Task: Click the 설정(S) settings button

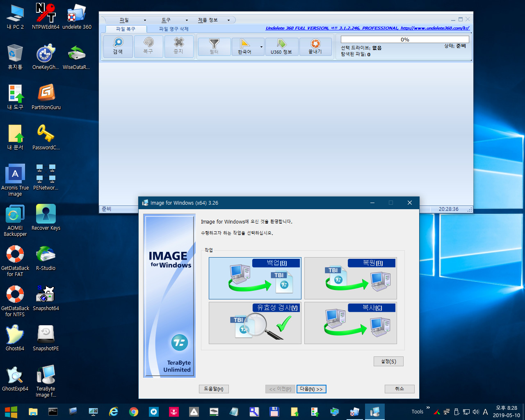Action: [x=388, y=361]
